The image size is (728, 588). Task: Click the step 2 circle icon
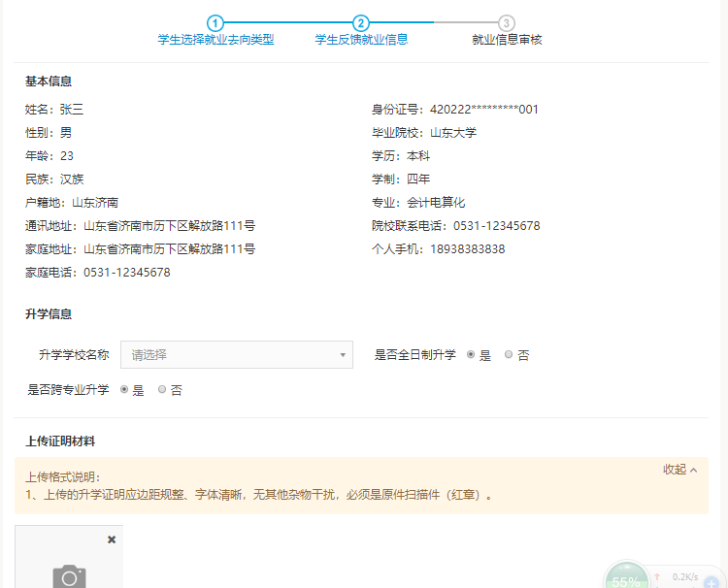pos(361,22)
